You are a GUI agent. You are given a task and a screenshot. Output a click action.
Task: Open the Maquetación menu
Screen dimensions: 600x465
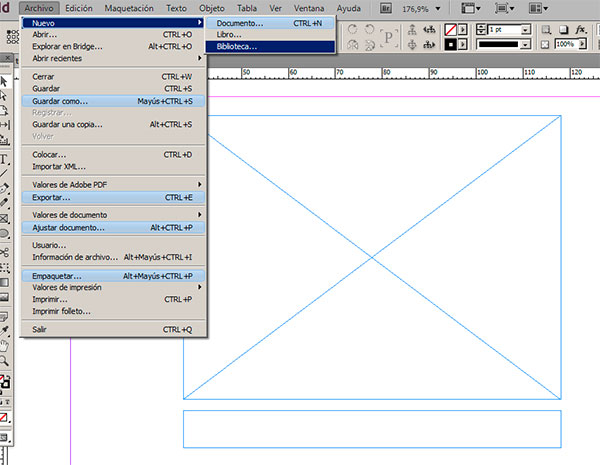coord(129,8)
